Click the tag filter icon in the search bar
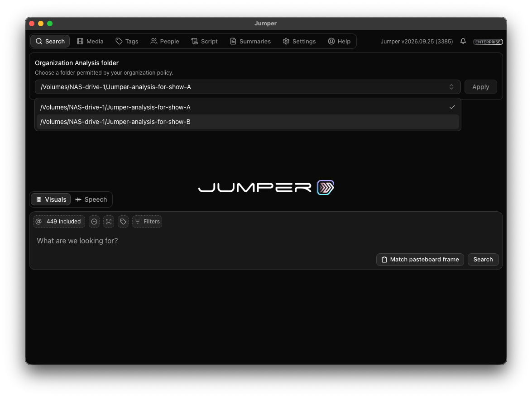Image resolution: width=532 pixels, height=398 pixels. coord(123,221)
